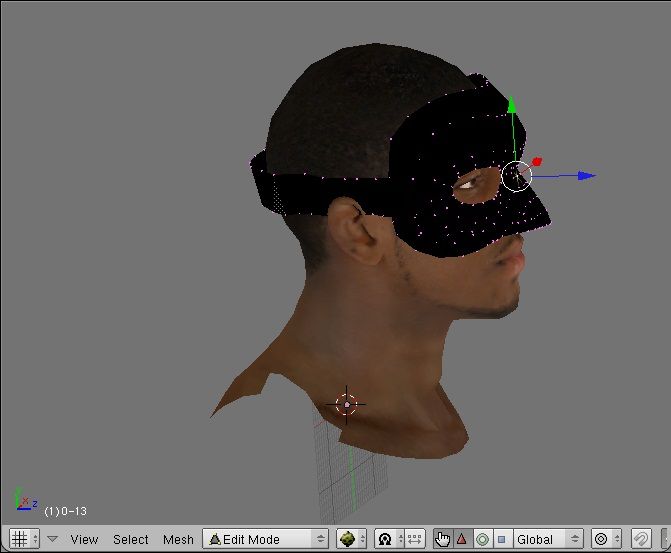
Task: Click the 3D cursor on the neck
Action: [347, 404]
